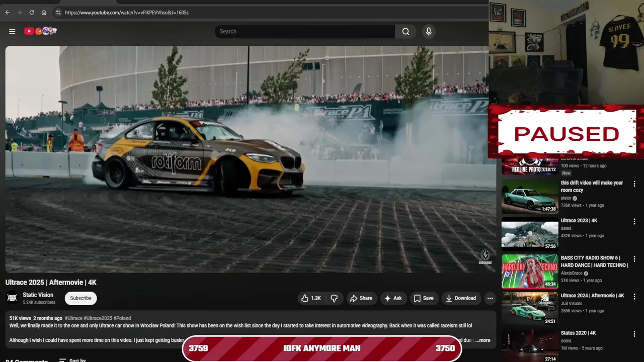Open browser home page icon
The width and height of the screenshot is (644, 362).
pos(44,12)
